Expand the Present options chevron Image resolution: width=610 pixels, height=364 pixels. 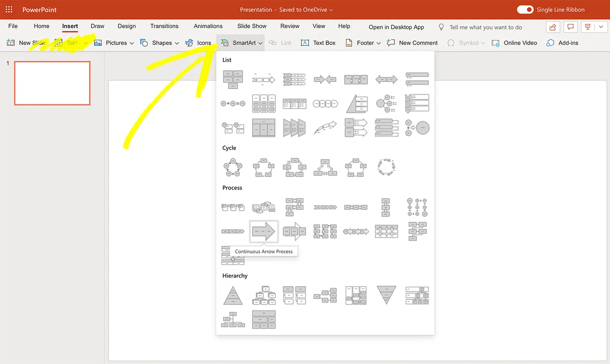tap(600, 27)
